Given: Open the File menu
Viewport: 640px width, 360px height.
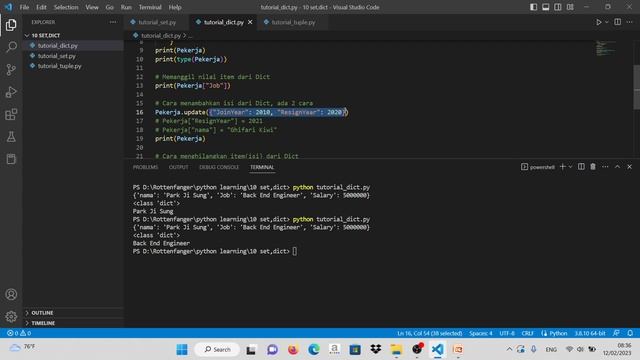Looking at the screenshot, I should coord(24,7).
